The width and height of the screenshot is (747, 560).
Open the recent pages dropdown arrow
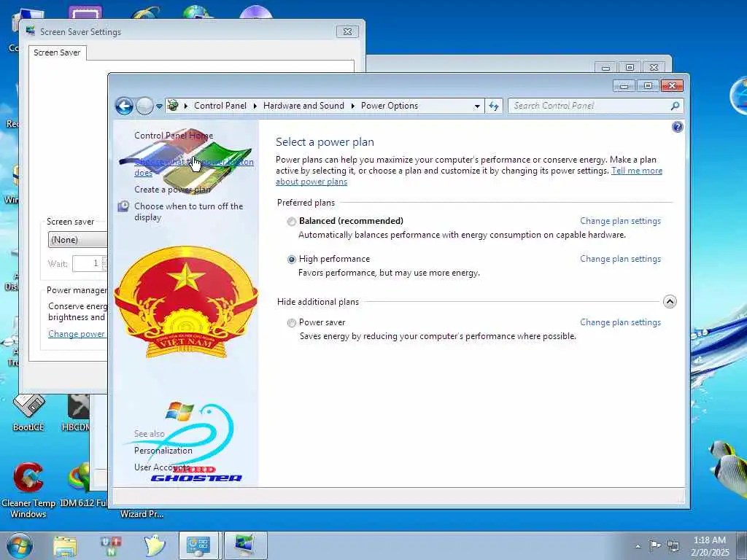point(159,106)
